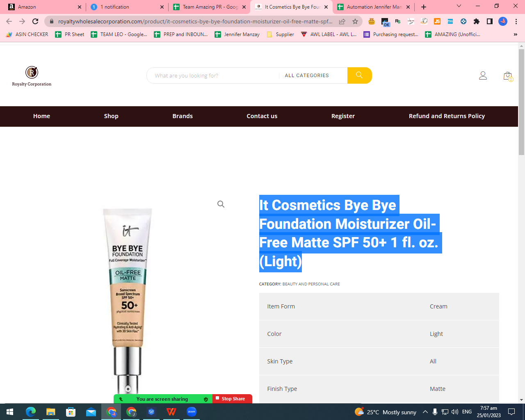The image size is (525, 420).
Task: Open the RS extension icon
Action: point(398,21)
